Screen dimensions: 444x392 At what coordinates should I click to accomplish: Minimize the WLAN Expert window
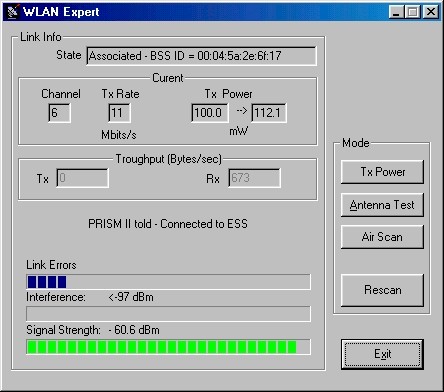point(396,12)
